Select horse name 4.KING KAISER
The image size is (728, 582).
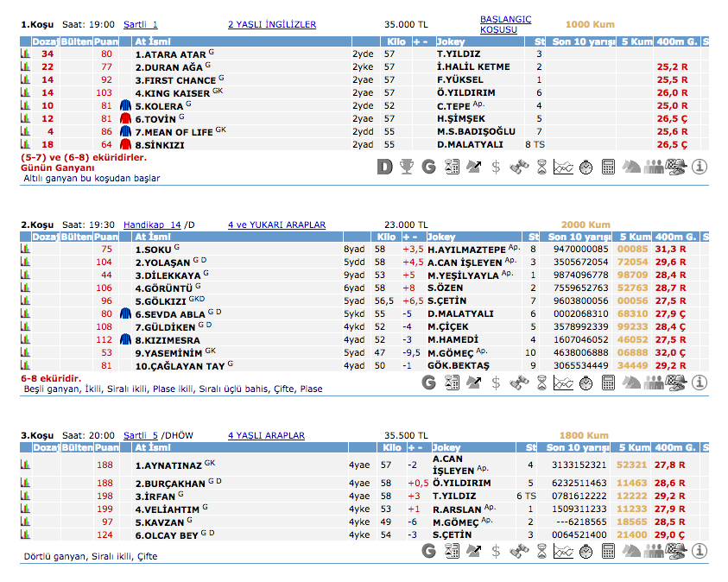(x=173, y=93)
